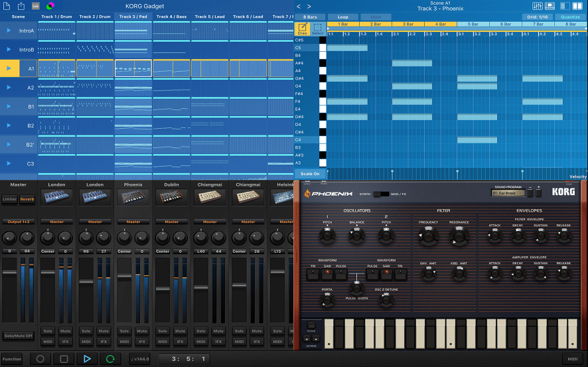Switch to single-pane layout icon

pyautogui.click(x=565, y=6)
